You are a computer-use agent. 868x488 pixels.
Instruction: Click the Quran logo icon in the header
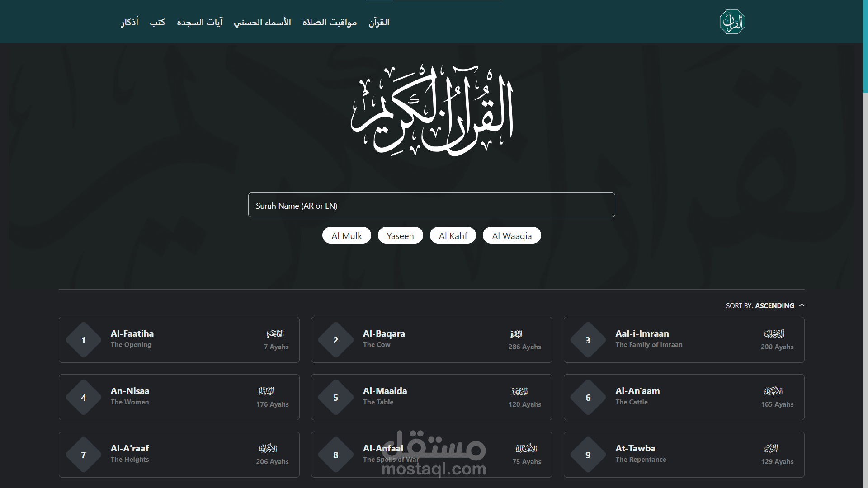(x=731, y=21)
